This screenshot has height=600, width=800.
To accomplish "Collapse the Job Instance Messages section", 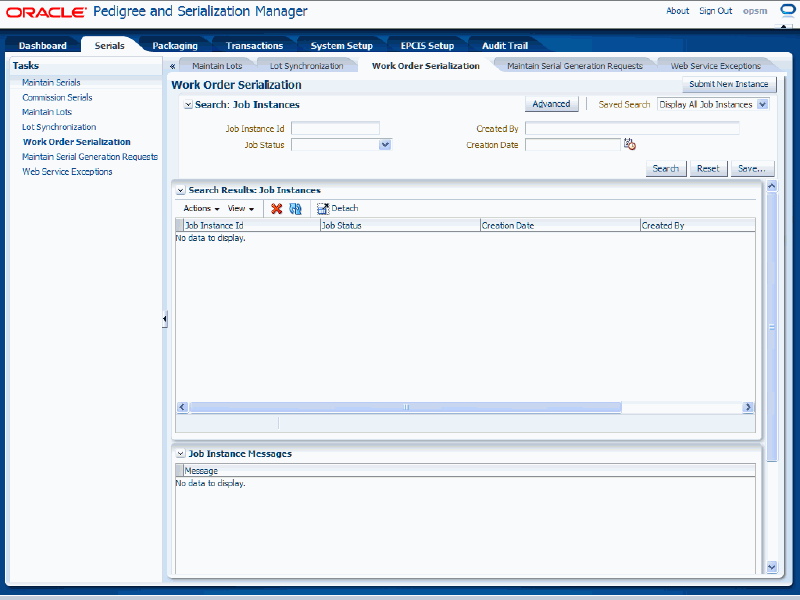I will pyautogui.click(x=181, y=454).
